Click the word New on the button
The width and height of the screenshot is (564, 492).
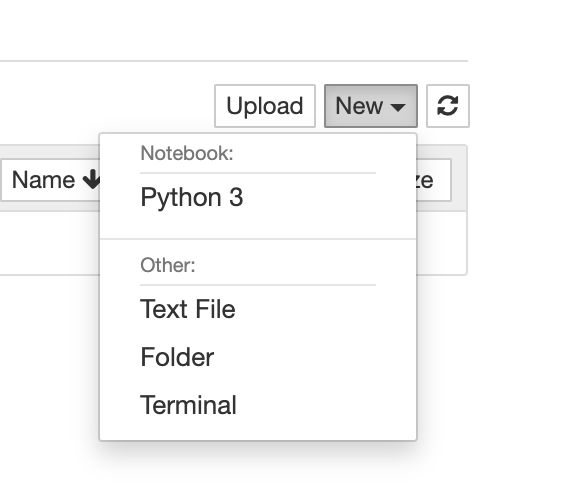(359, 106)
